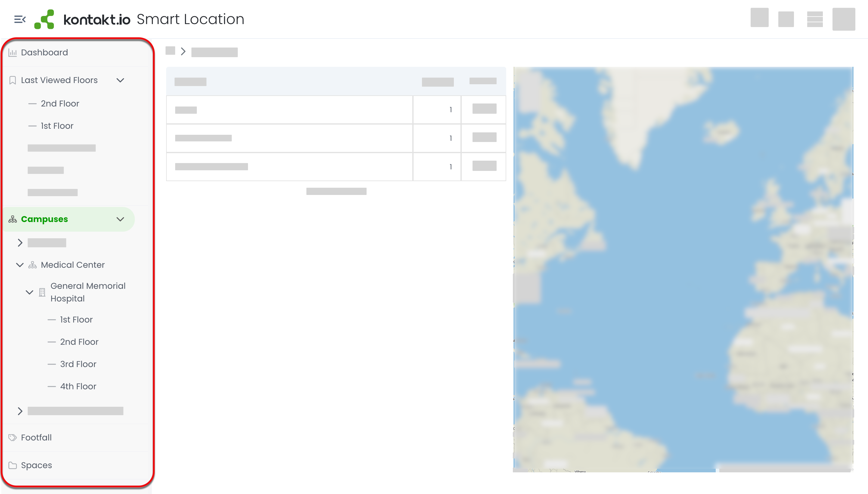868x494 pixels.
Task: Click the Spaces folder icon
Action: click(x=13, y=465)
